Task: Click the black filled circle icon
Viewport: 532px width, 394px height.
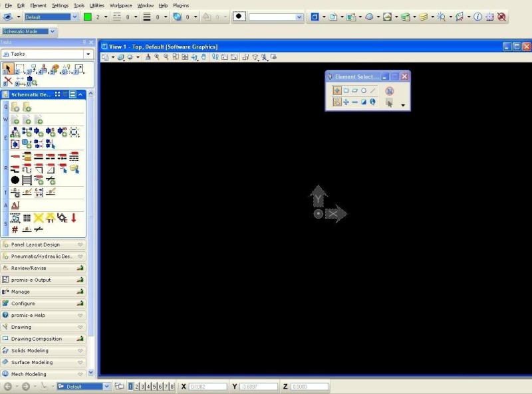Action: [x=15, y=180]
